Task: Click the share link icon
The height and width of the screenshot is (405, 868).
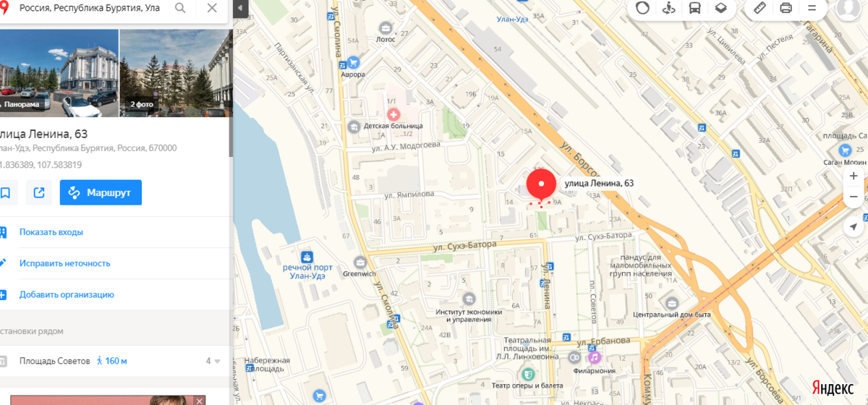Action: point(39,192)
